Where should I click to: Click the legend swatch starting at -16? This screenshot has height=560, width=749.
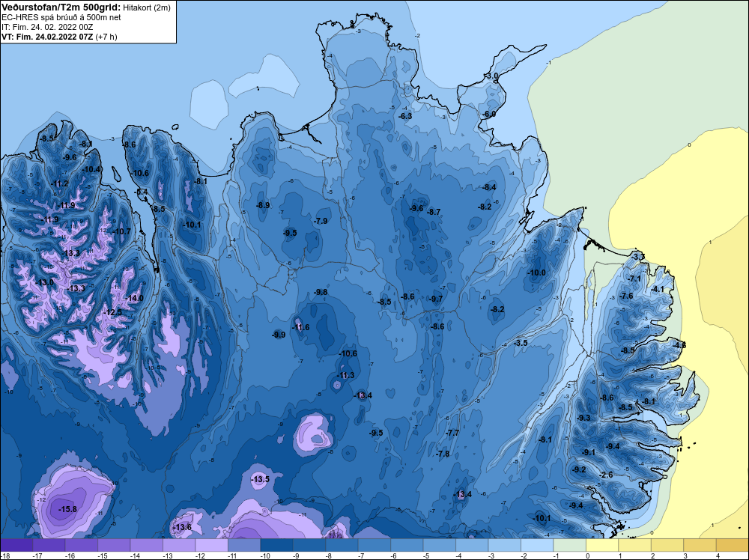pos(82,546)
